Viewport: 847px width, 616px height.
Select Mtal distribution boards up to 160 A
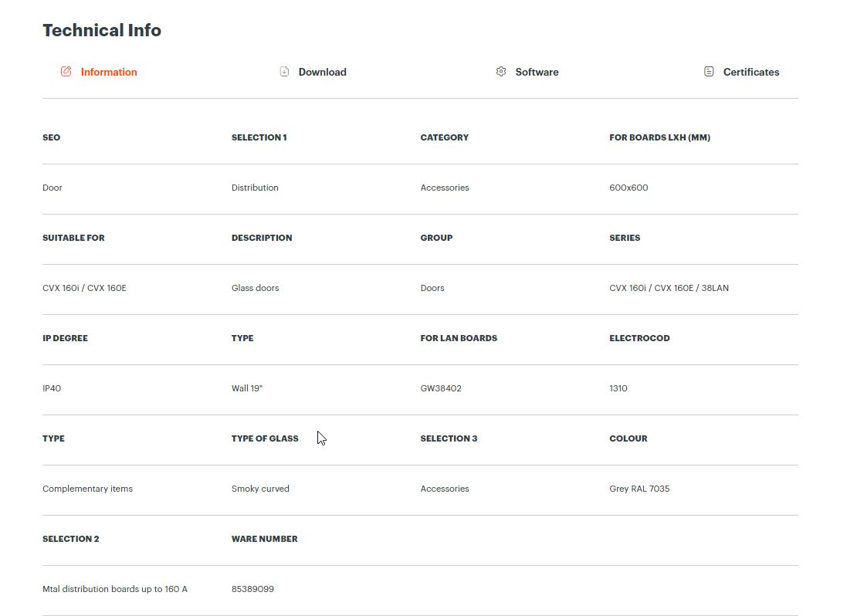[x=115, y=589]
